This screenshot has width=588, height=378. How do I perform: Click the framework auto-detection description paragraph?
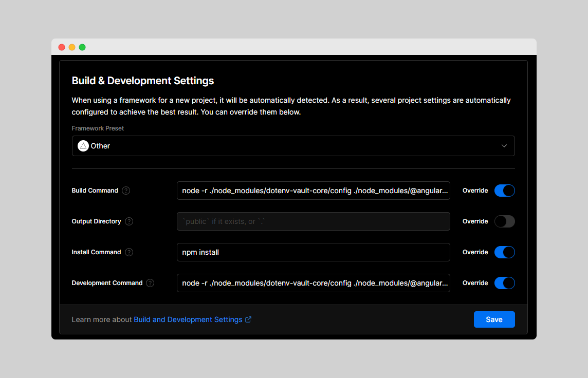291,106
